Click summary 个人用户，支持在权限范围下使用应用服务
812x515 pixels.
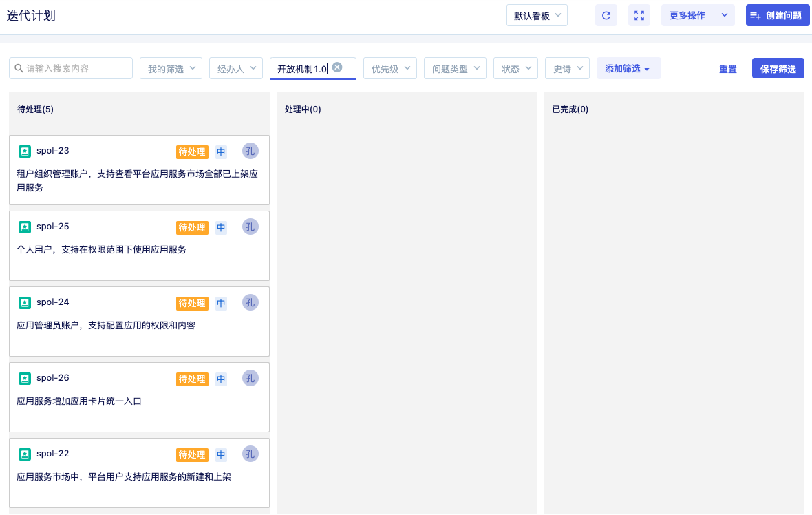[102, 250]
